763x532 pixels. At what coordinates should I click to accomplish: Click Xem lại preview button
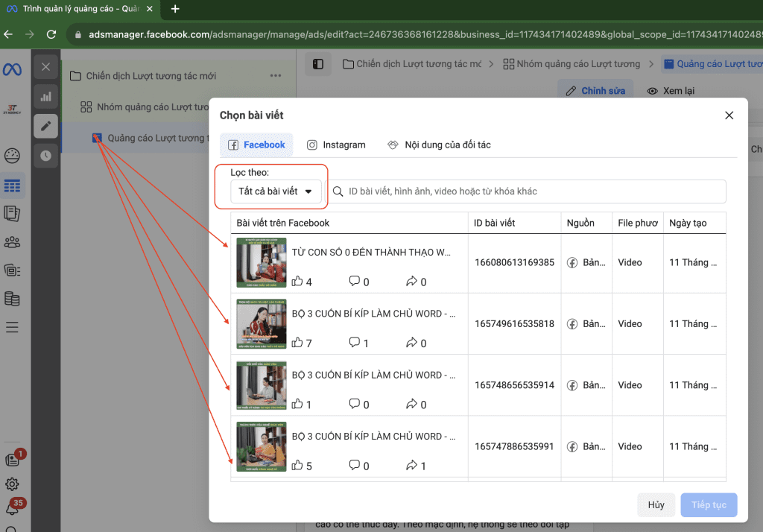coord(671,91)
